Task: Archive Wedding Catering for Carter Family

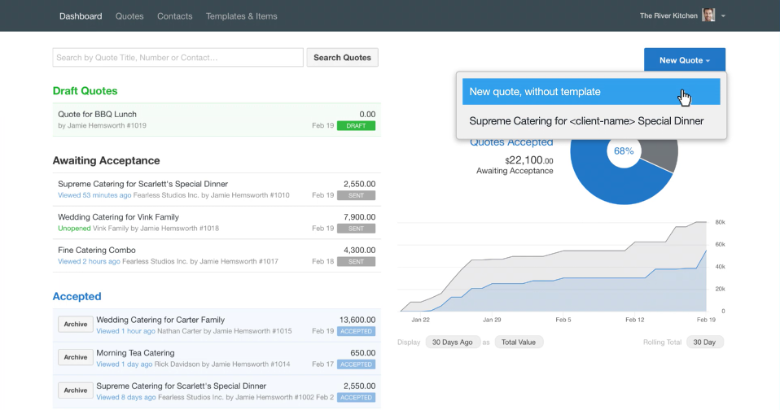Action: click(x=76, y=324)
